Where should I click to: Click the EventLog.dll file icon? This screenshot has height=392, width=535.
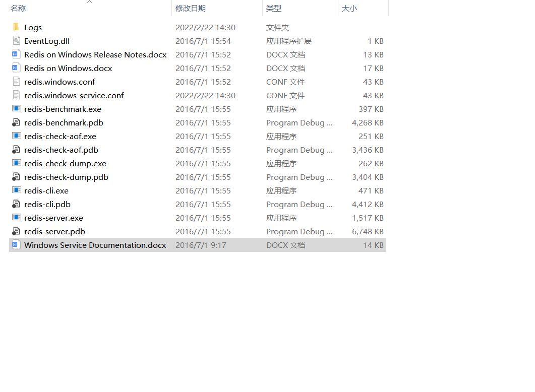16,41
